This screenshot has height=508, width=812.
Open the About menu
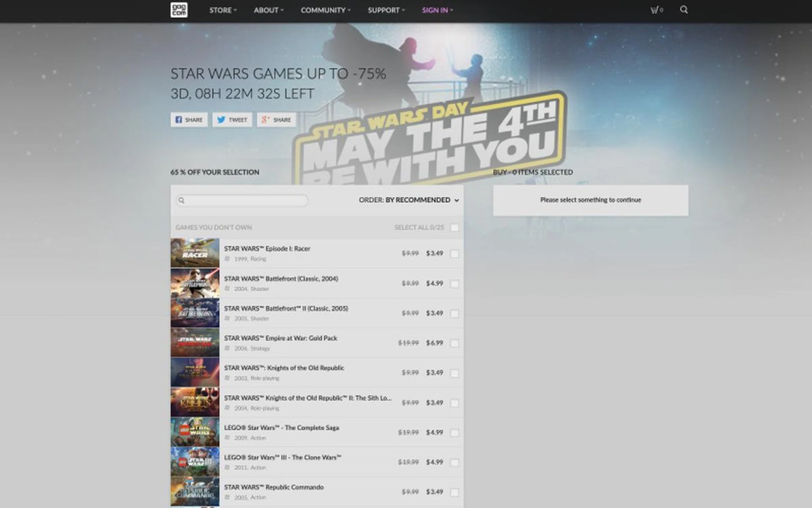[268, 10]
